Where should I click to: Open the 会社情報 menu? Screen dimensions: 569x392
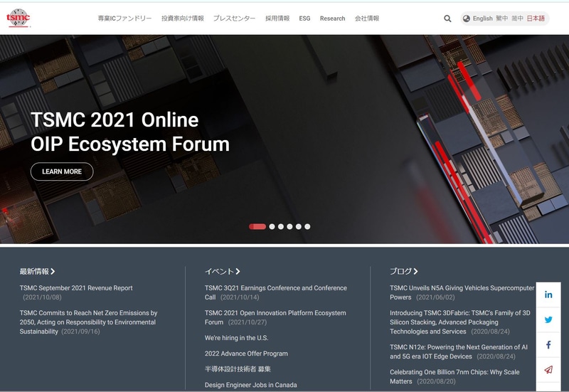pos(367,18)
